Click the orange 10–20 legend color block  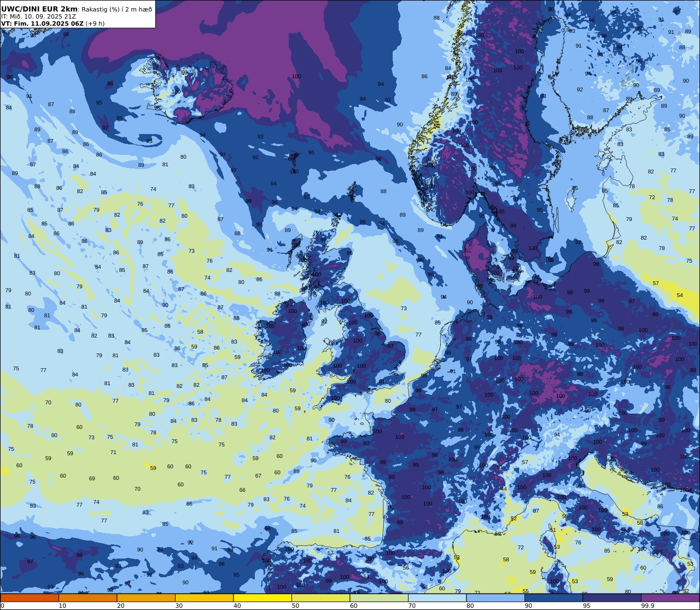(x=87, y=597)
